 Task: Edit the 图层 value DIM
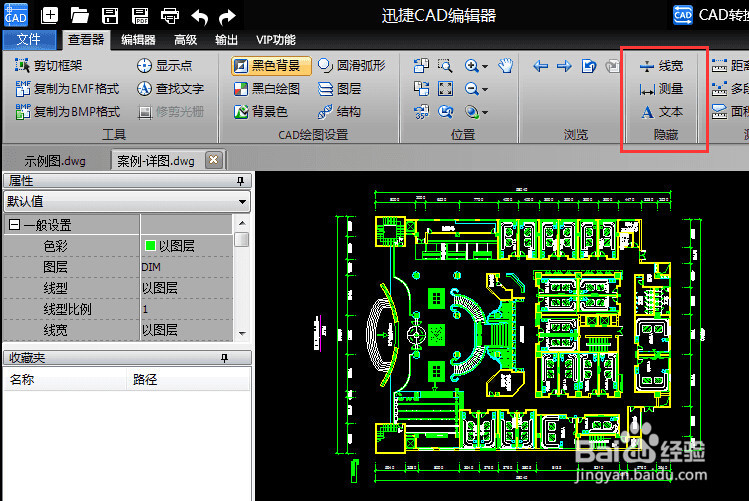coord(187,267)
